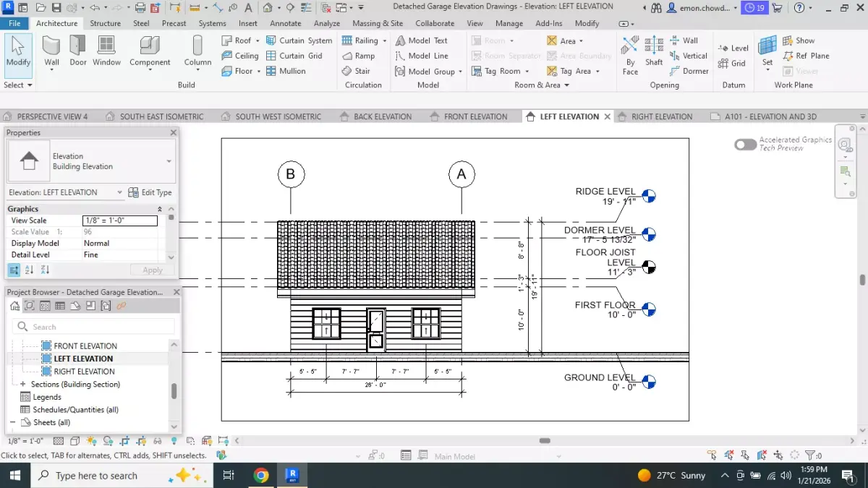Click the Temporary Hide/Isolate glasses icon
The height and width of the screenshot is (488, 868).
point(158,440)
